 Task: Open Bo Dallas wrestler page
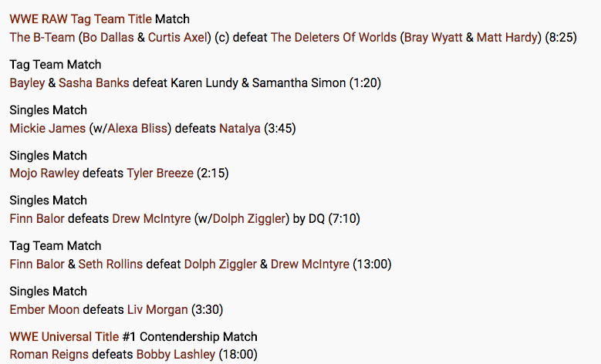[108, 38]
